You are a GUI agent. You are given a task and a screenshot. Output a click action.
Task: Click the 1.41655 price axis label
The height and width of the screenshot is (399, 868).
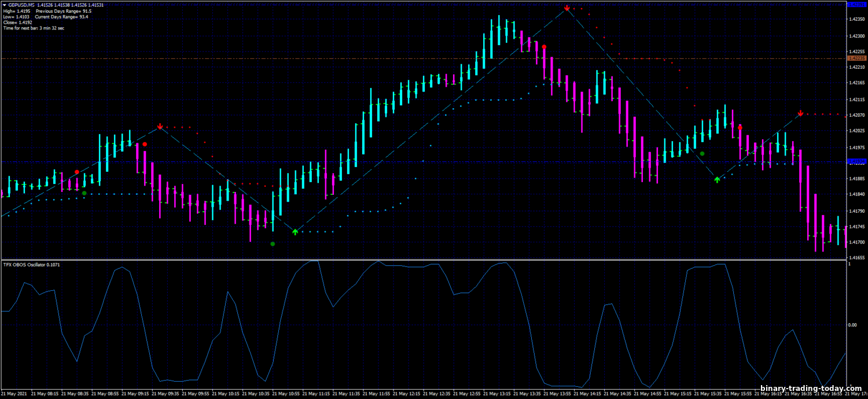coord(857,258)
